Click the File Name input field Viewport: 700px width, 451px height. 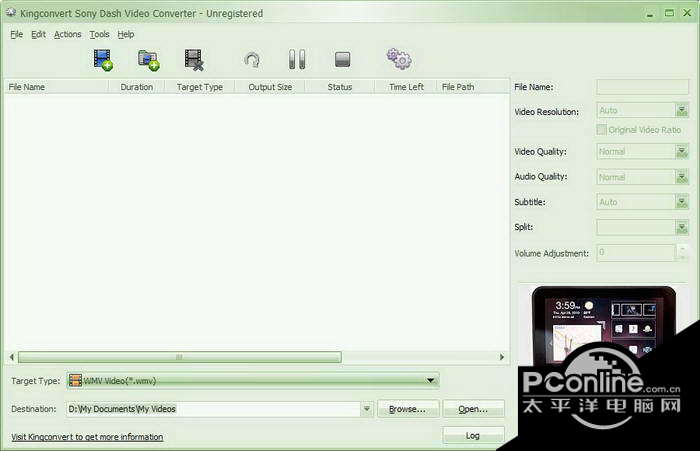point(642,87)
